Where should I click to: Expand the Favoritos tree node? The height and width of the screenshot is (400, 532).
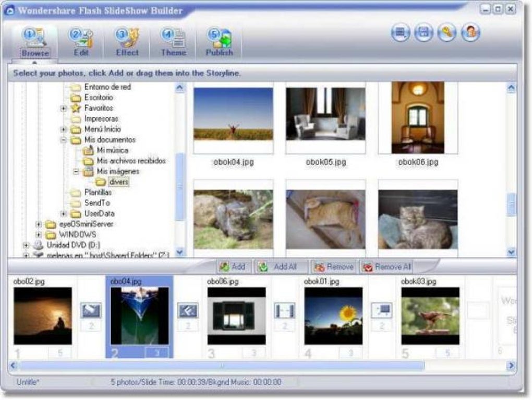point(63,108)
